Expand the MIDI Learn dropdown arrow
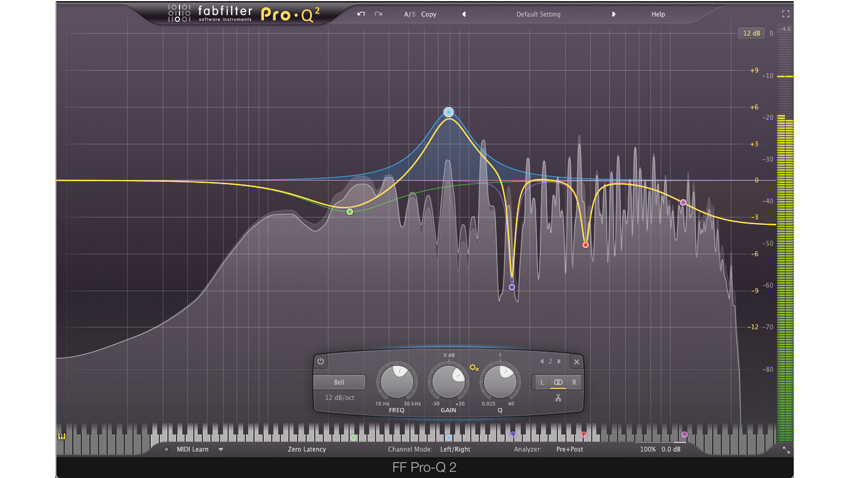This screenshot has width=850, height=478. pyautogui.click(x=221, y=449)
